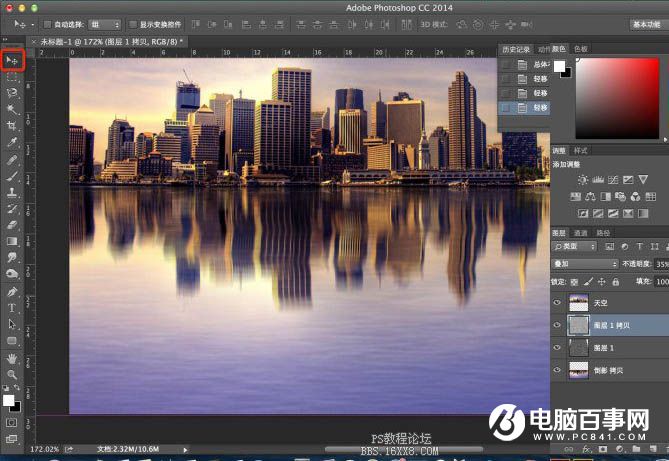
Task: Add a Channel Mixer adjustment layer
Action: point(635,196)
